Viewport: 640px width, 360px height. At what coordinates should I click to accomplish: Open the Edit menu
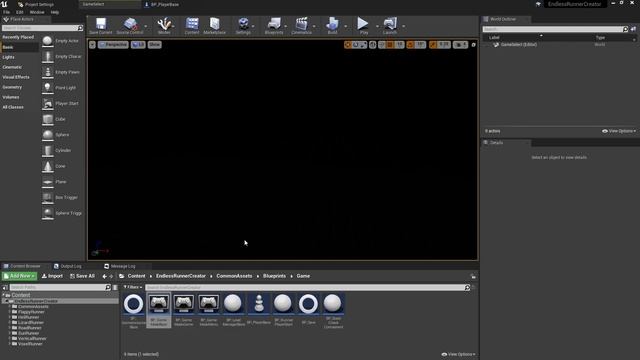(x=20, y=12)
